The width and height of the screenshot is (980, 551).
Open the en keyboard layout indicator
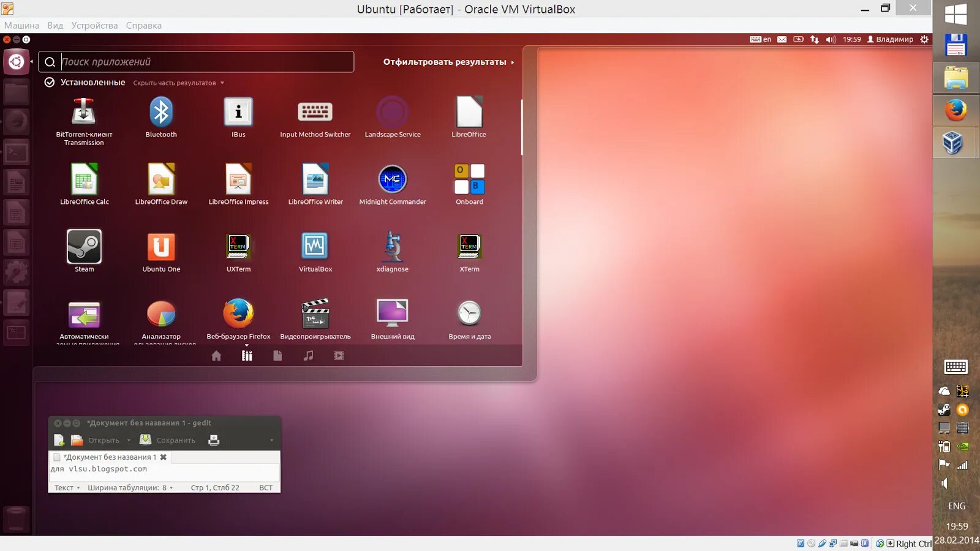pos(761,39)
